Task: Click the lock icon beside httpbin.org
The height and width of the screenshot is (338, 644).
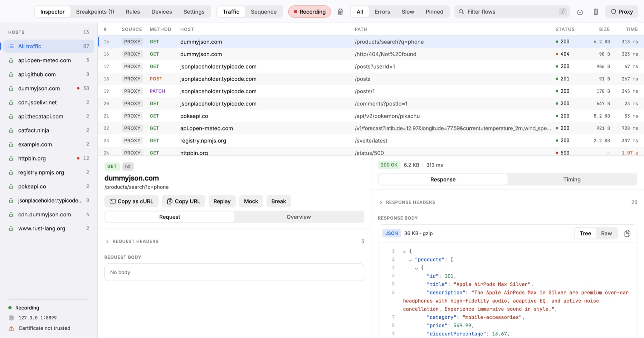Action: (11, 158)
